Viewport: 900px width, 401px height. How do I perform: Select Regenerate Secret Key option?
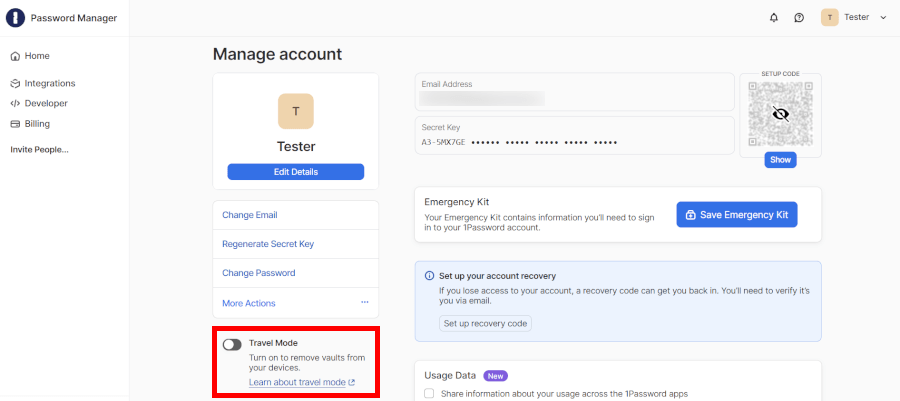tap(296, 244)
